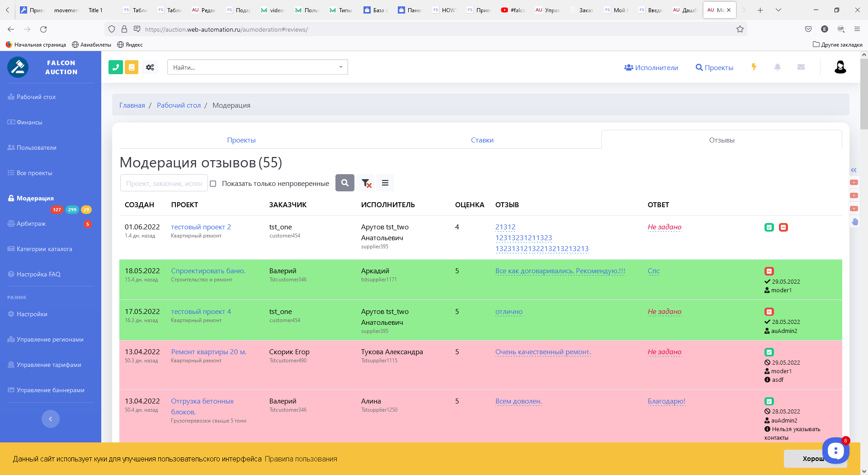This screenshot has height=475, width=868.
Task: Switch to the 'Ставки' tab
Action: pos(482,140)
